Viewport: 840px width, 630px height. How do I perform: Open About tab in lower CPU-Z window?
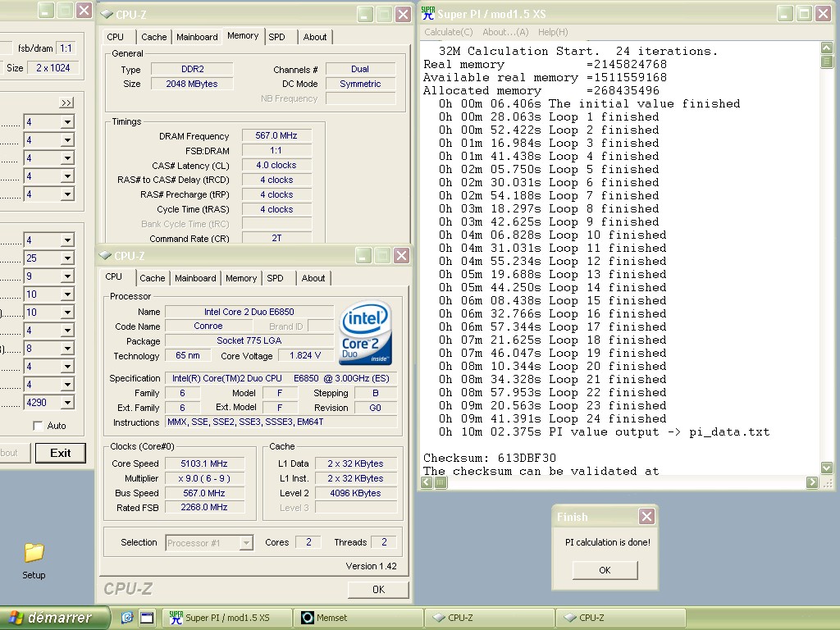tap(313, 278)
